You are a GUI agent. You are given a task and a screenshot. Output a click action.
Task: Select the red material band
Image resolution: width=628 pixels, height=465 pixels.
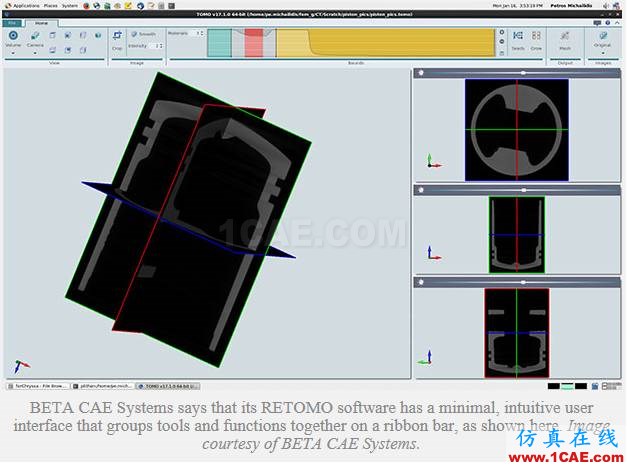[254, 42]
